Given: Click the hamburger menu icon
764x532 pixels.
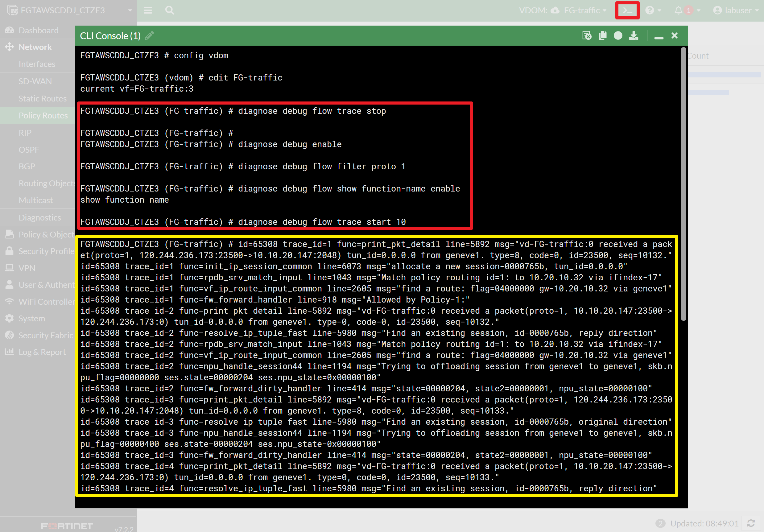Looking at the screenshot, I should 148,10.
